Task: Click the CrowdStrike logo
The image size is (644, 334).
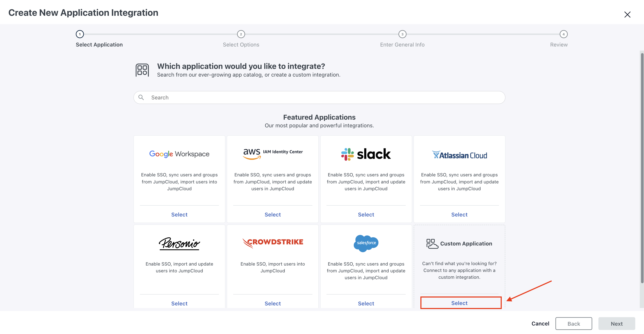Action: coord(273,243)
